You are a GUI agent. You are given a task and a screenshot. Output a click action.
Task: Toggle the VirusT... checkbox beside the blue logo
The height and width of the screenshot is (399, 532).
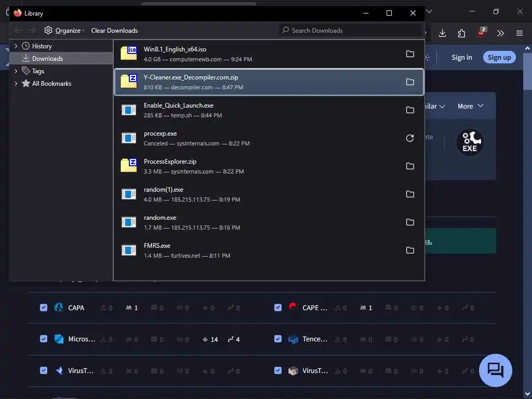[x=44, y=370]
